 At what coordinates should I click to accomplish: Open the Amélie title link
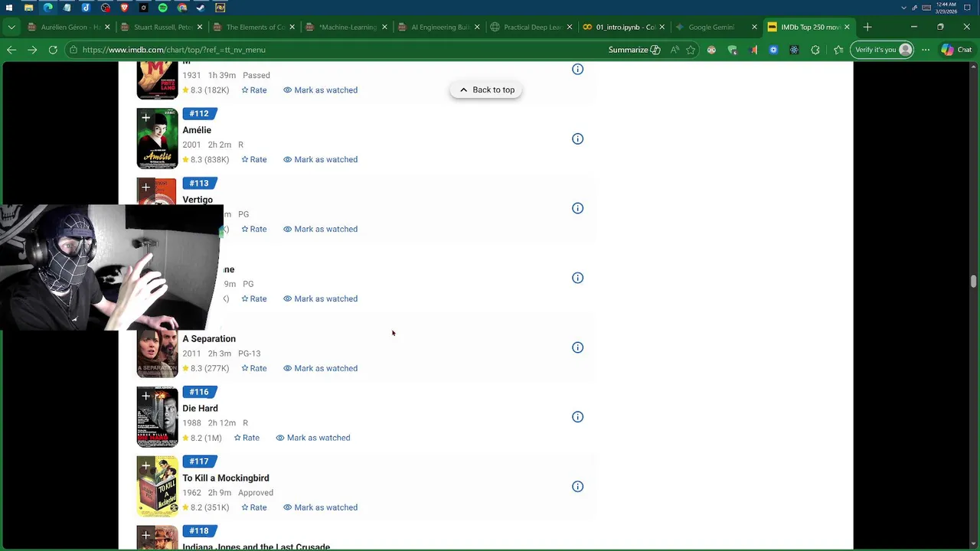click(197, 130)
